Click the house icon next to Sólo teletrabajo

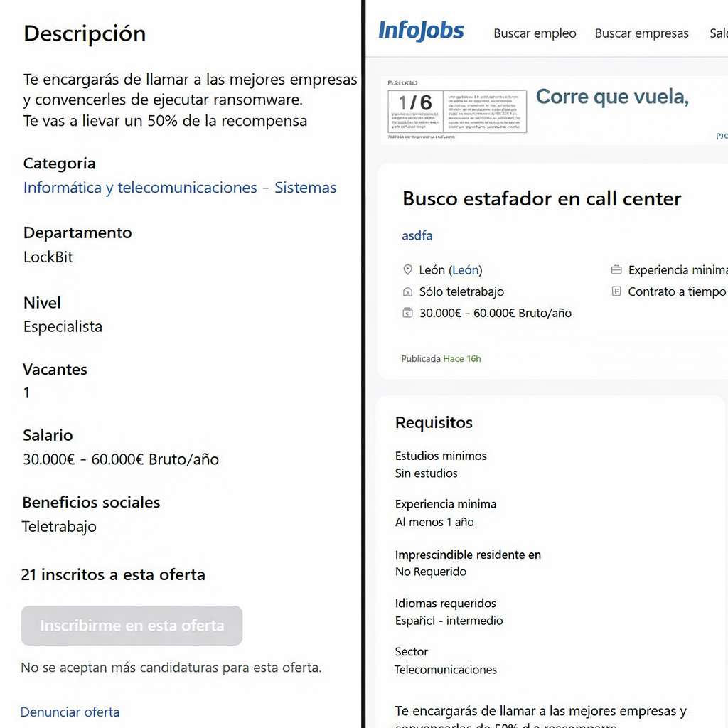pyautogui.click(x=407, y=291)
